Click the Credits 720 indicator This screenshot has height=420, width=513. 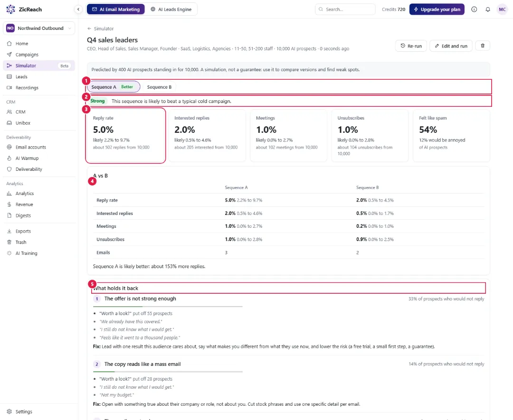(394, 9)
